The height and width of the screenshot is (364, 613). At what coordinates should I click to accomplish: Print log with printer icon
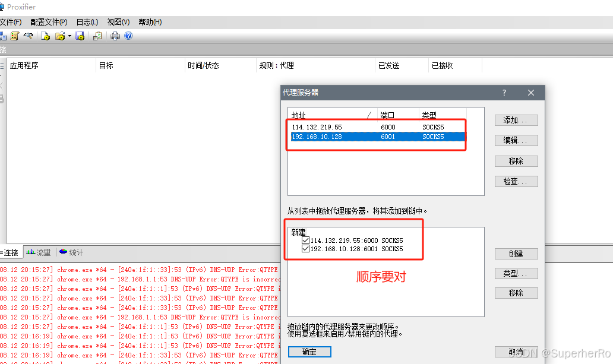115,36
